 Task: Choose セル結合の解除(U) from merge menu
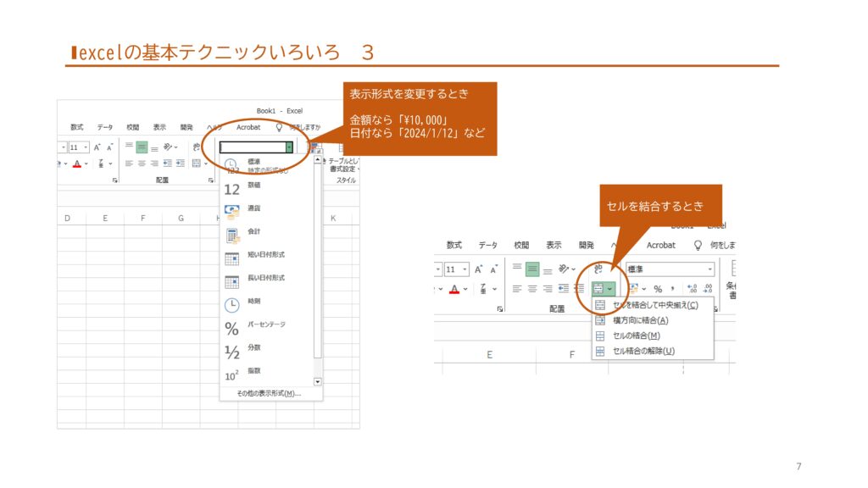[x=643, y=351]
